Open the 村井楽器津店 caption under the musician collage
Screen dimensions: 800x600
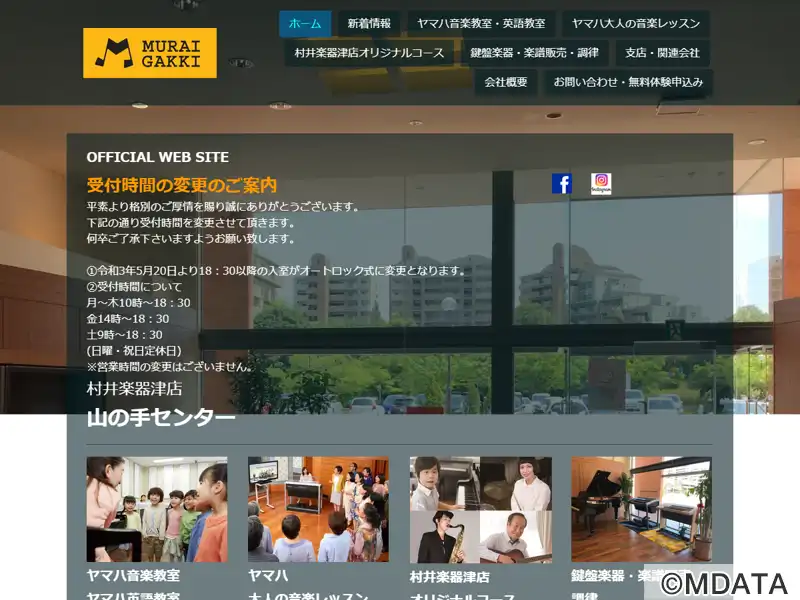[x=449, y=577]
